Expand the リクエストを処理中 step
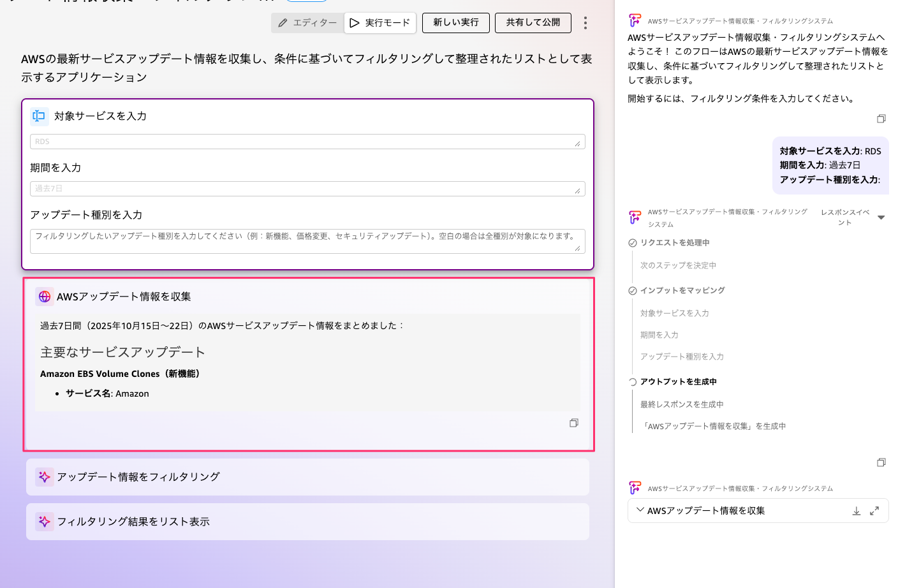The image size is (898, 588). (674, 243)
